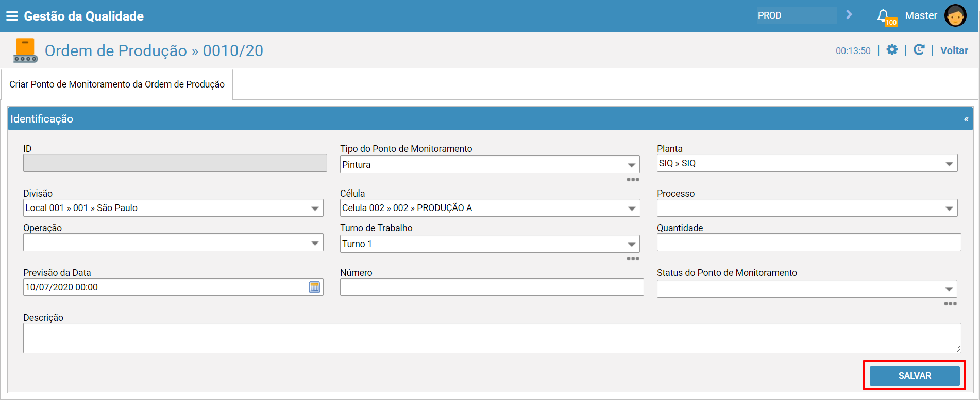Screen dimensions: 980x400
Task: Expand the Célula dropdown
Action: pyautogui.click(x=631, y=208)
